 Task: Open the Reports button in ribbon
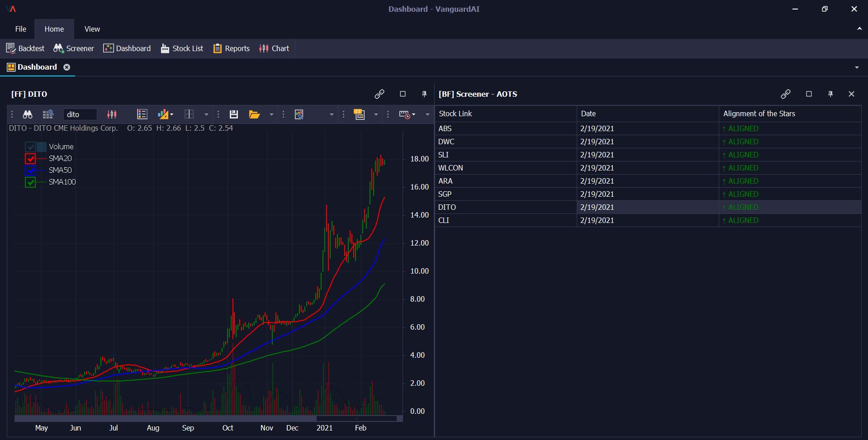232,48
